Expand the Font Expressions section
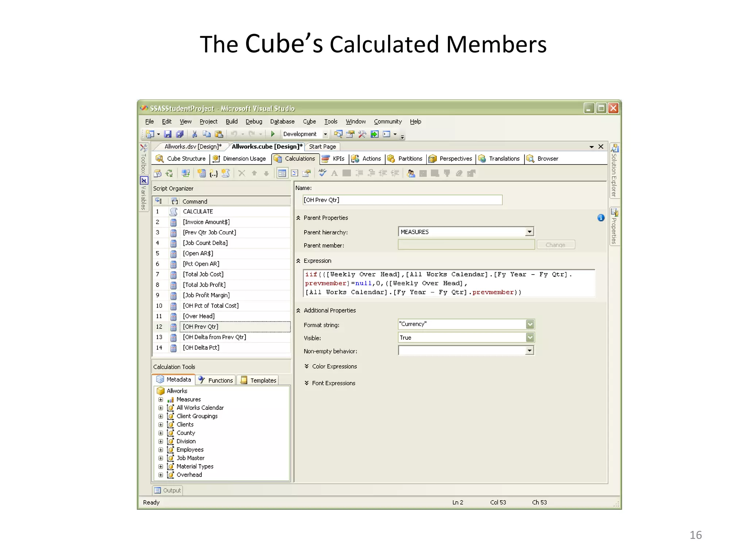Viewport: 747px width, 560px height. pyautogui.click(x=307, y=383)
